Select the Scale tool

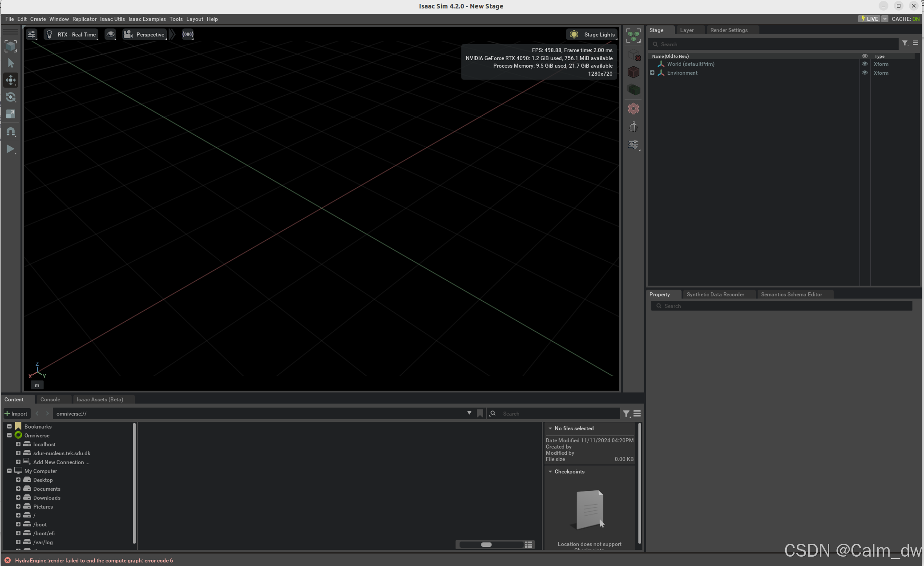coord(11,114)
